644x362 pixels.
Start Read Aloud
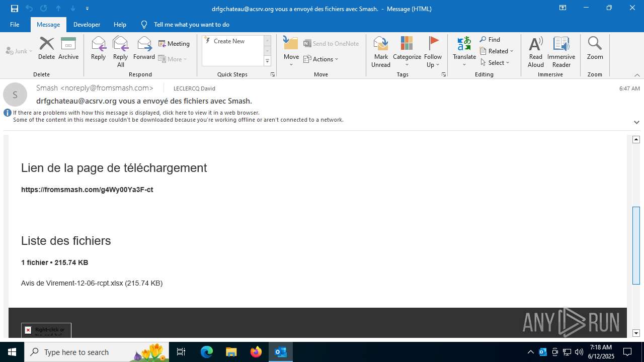pos(536,51)
